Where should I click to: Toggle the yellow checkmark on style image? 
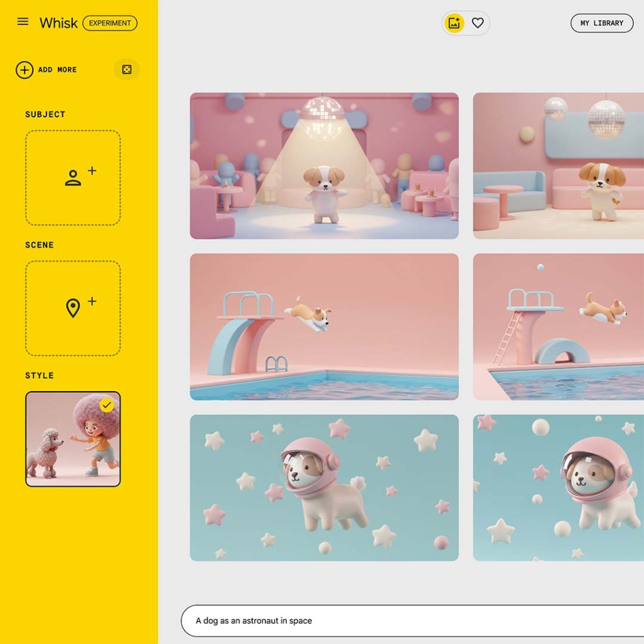[x=107, y=405]
